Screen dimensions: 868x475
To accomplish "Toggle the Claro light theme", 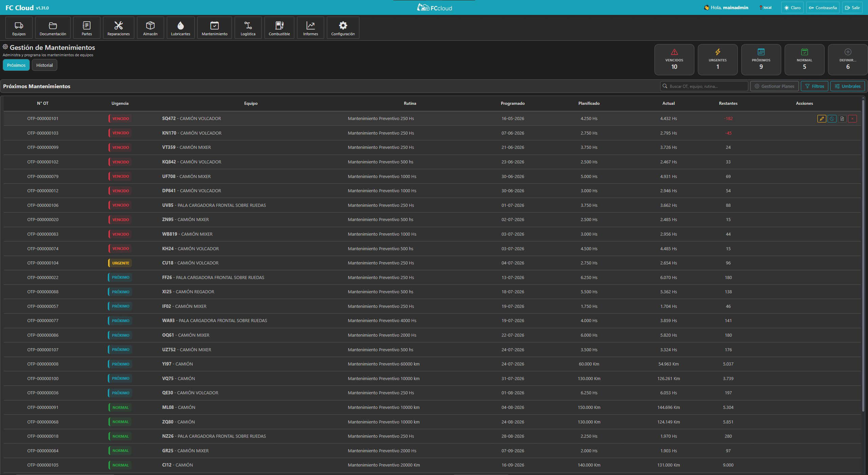I will tap(792, 7).
